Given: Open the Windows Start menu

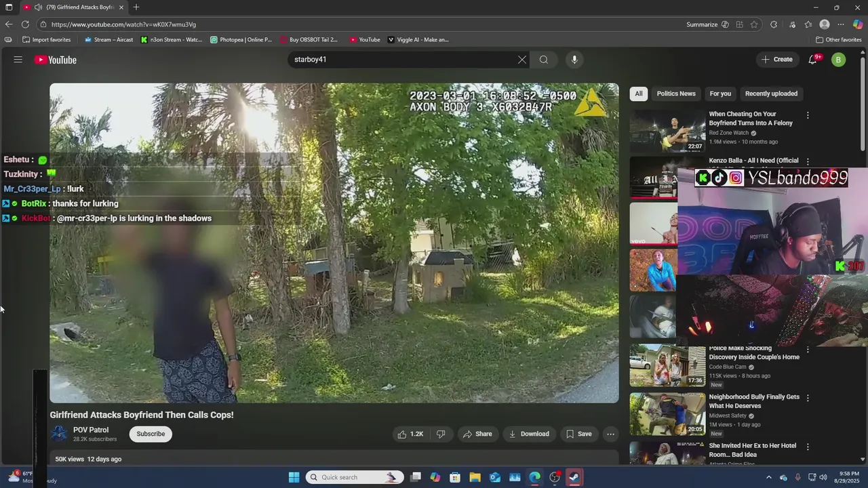Looking at the screenshot, I should pos(294,477).
